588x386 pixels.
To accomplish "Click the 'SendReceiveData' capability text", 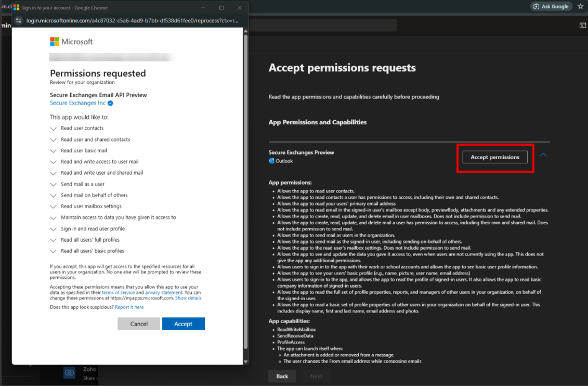I will (295, 336).
